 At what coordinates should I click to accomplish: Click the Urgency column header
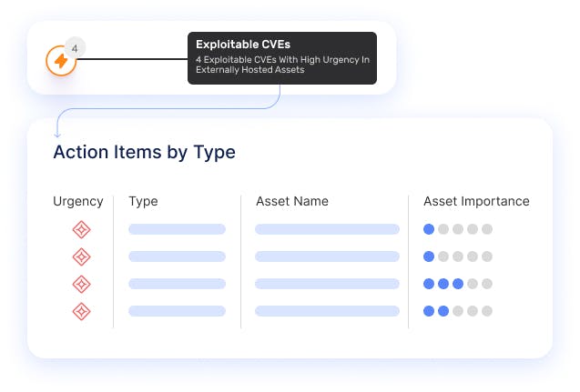click(x=78, y=201)
